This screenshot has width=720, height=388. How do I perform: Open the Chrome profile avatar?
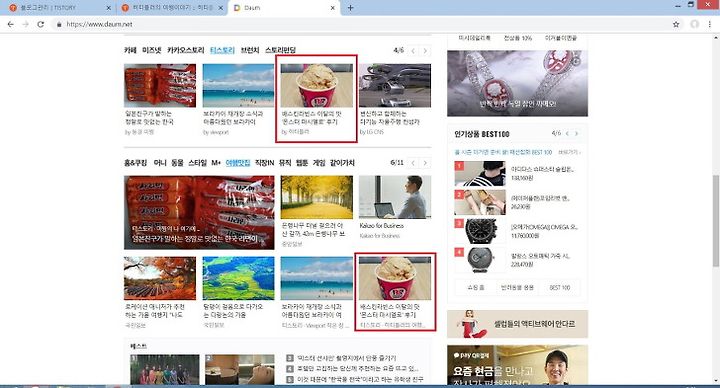(x=695, y=24)
